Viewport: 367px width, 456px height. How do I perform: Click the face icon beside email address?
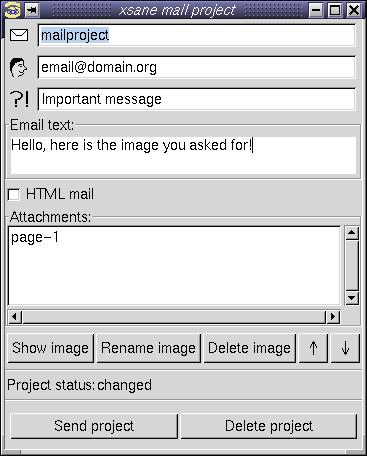click(x=18, y=68)
